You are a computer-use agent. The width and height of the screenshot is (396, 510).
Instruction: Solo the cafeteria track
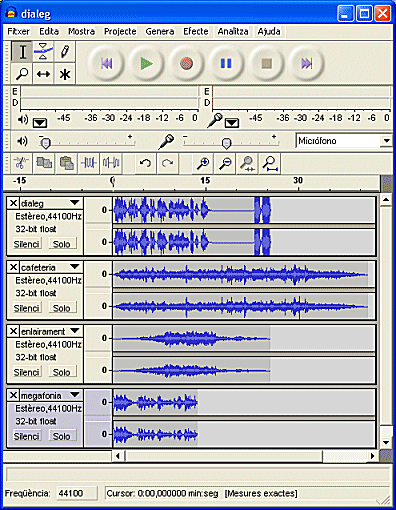click(62, 308)
